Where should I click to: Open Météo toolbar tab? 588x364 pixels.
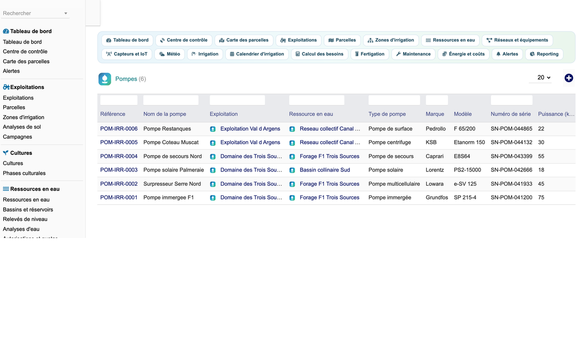[x=170, y=54]
